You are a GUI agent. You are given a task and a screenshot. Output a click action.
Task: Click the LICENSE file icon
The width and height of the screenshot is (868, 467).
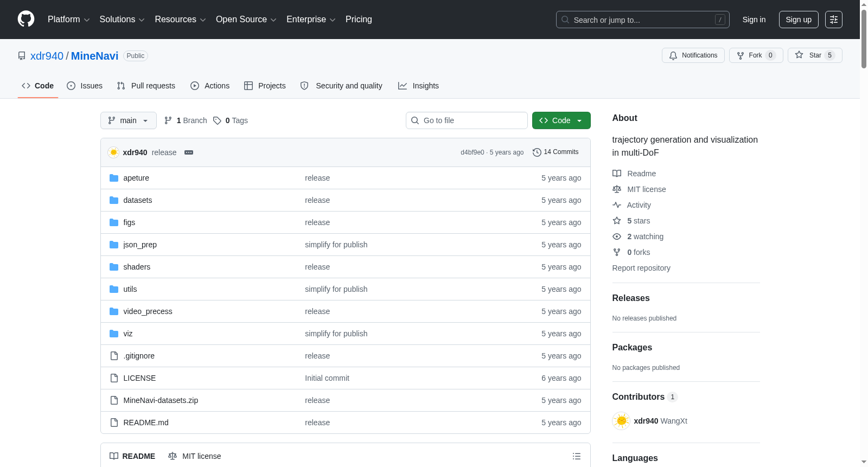[x=114, y=378]
